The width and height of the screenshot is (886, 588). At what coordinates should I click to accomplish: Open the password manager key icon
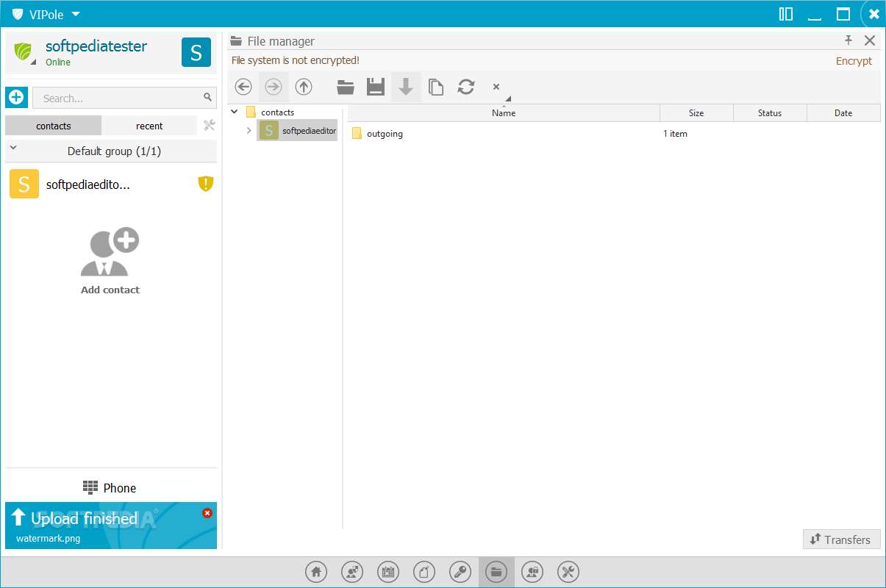[460, 571]
